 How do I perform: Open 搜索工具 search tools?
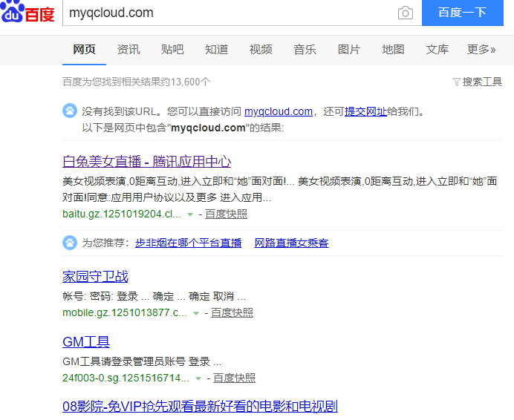pos(482,82)
